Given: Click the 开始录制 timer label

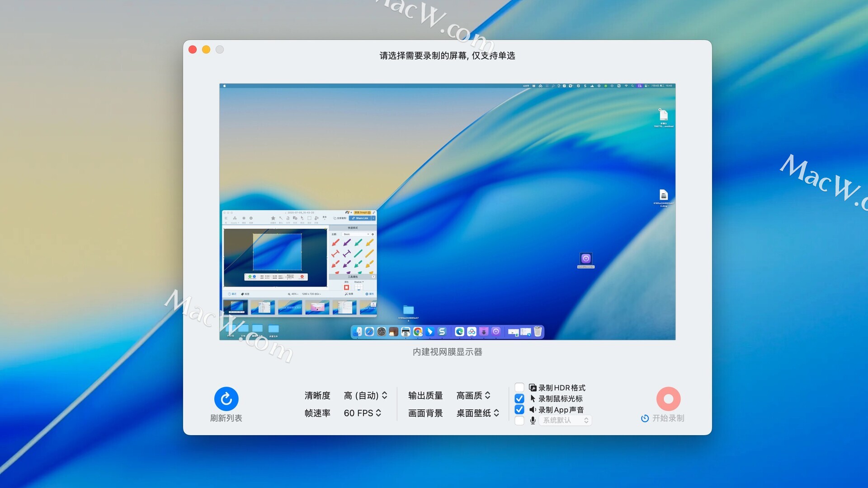Looking at the screenshot, I should pyautogui.click(x=663, y=418).
